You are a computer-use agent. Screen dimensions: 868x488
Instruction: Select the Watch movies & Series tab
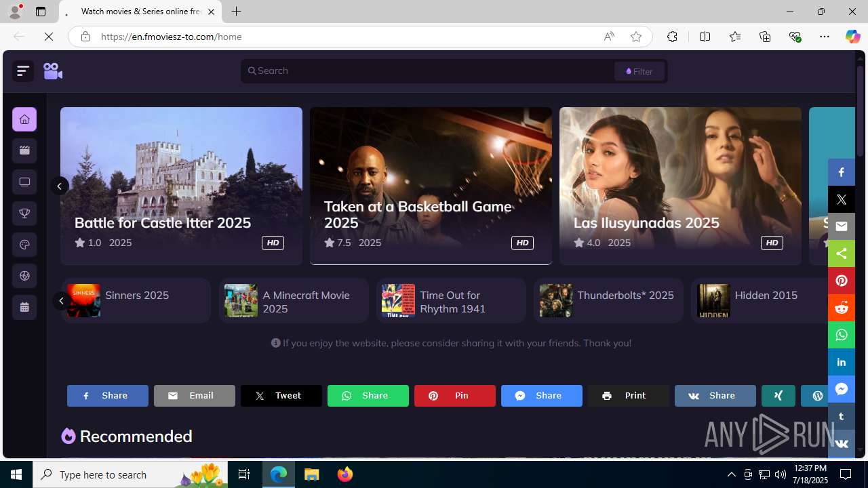tap(141, 12)
